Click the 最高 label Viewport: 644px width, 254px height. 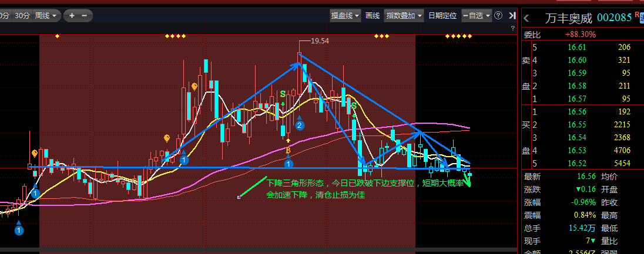(609, 215)
